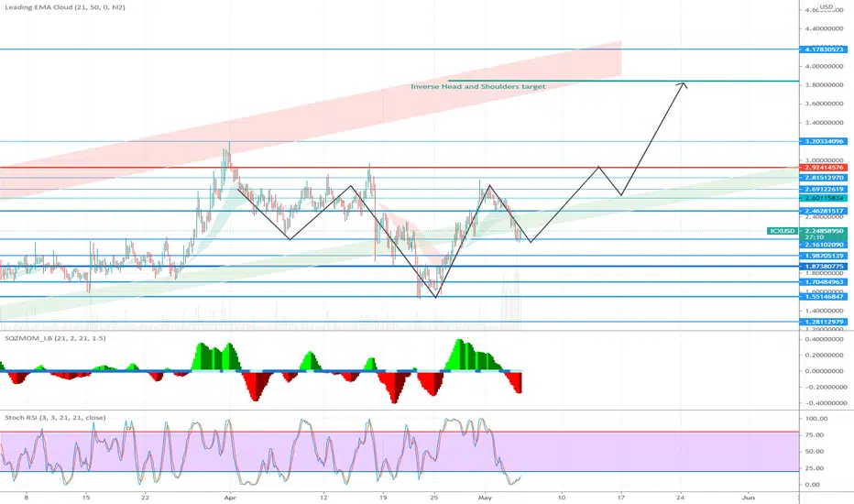
Task: Click date '15' on the time axis
Action: (85, 497)
